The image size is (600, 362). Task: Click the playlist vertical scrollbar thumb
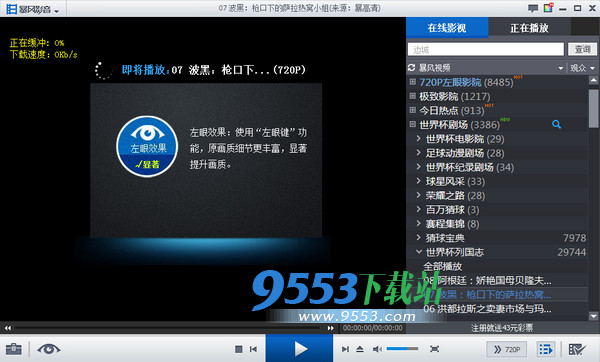tap(593, 109)
